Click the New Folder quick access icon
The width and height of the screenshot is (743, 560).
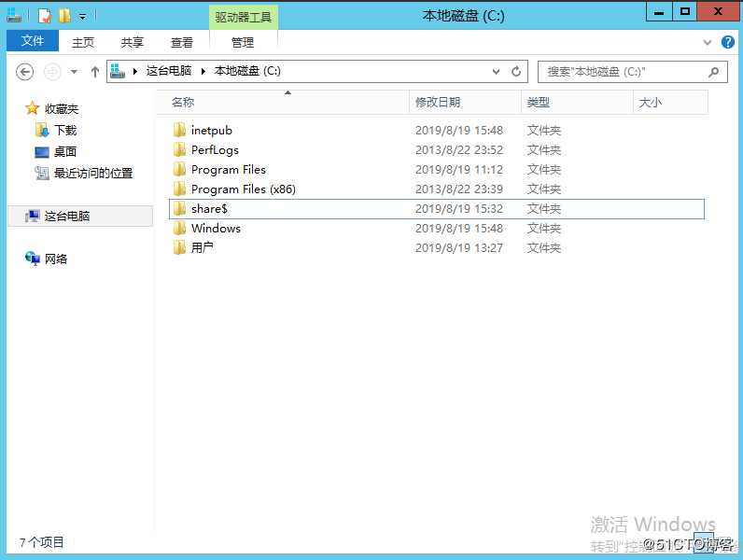[65, 16]
